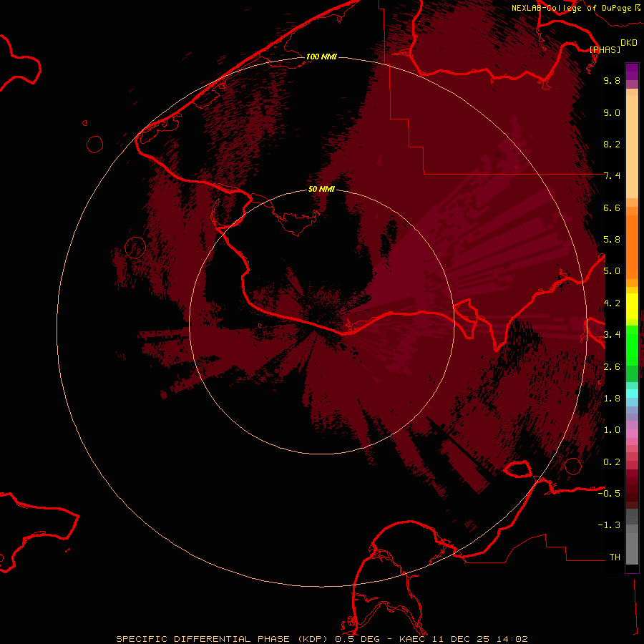644x644 pixels.
Task: Click the 5.8 scale value
Action: [x=612, y=240]
